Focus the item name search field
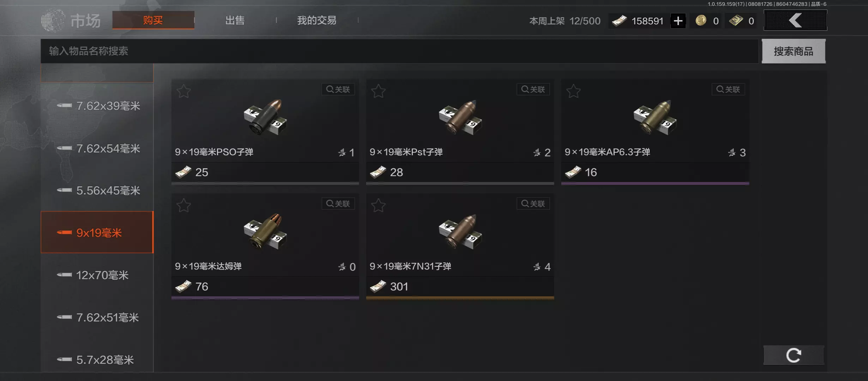Viewport: 868px width, 381px height. coord(399,51)
